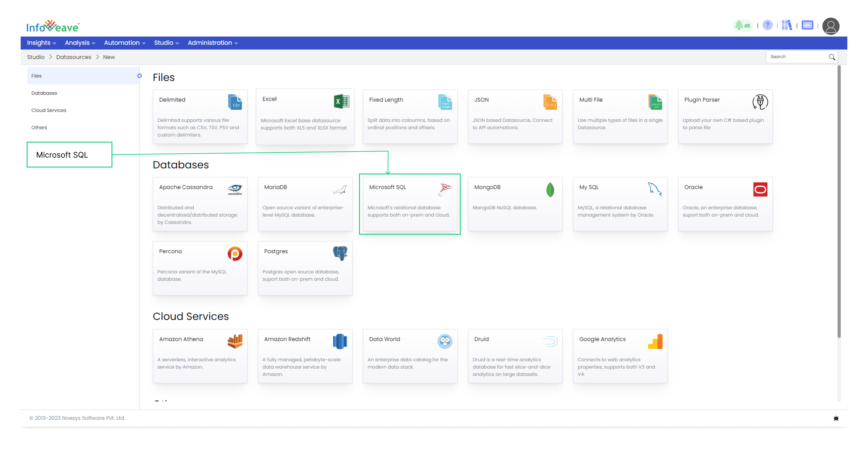The width and height of the screenshot is (868, 456).
Task: Go to Studio breadcrumb link
Action: click(36, 57)
